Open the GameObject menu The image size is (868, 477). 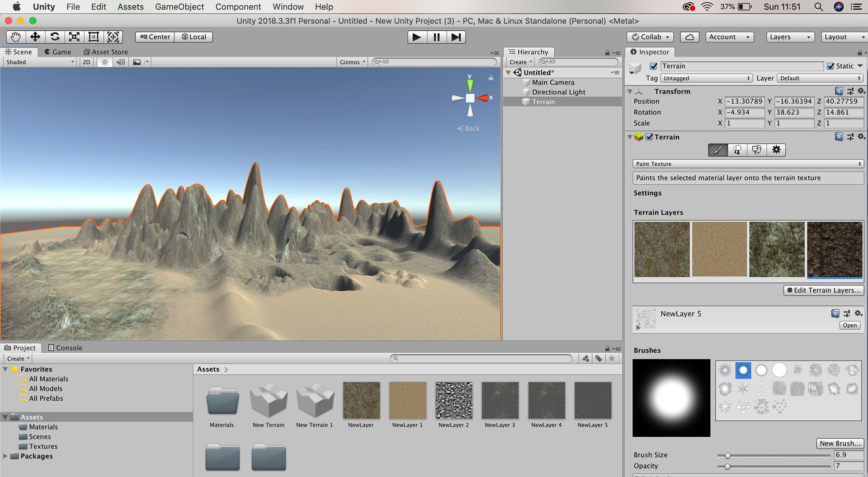point(179,7)
